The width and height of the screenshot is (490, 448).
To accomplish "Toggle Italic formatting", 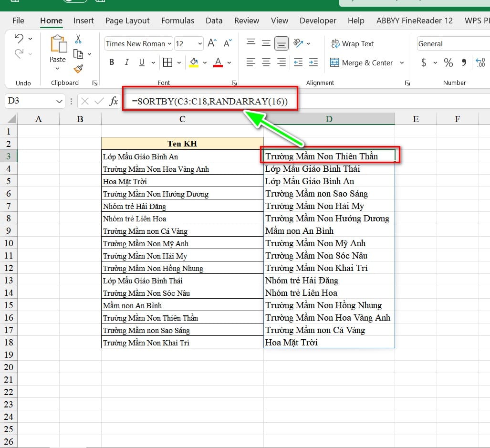I will pos(126,63).
